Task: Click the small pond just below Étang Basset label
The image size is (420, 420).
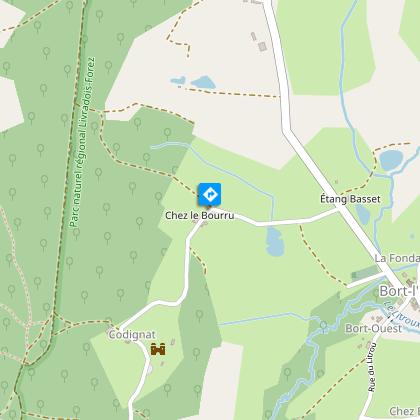Action: tap(363, 214)
